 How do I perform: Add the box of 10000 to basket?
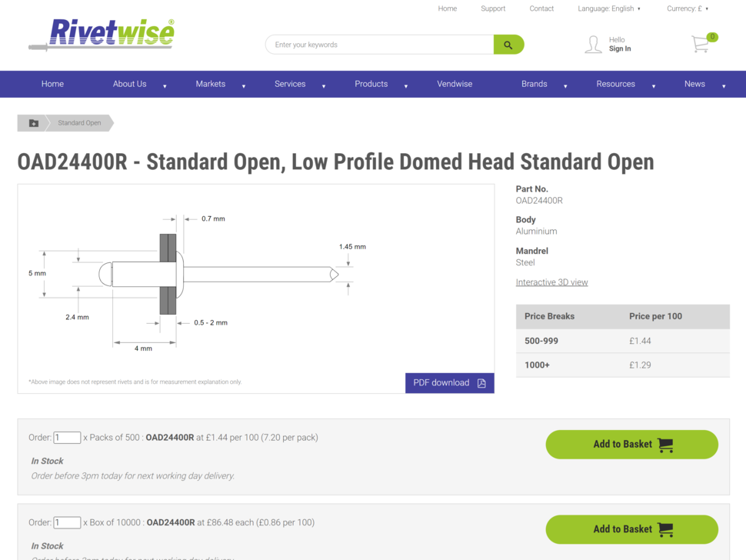(631, 529)
